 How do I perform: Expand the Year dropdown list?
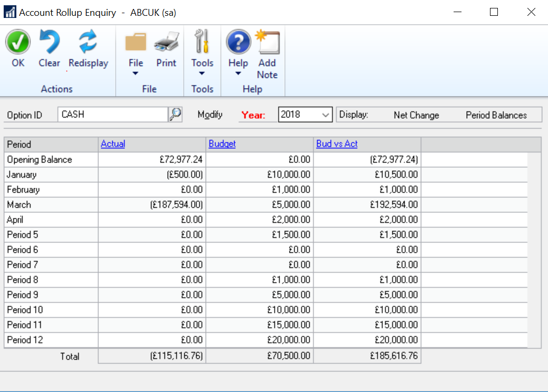tap(325, 114)
